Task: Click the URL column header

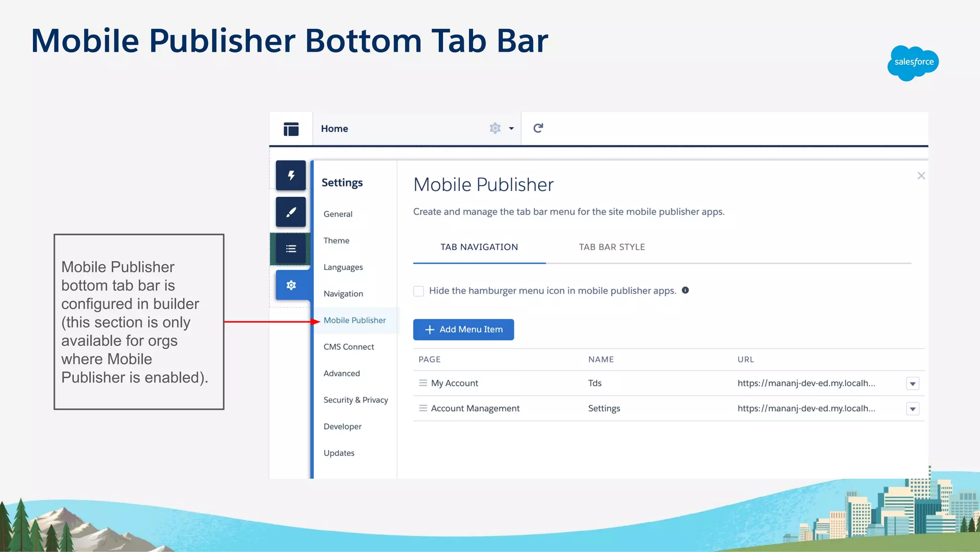Action: [746, 360]
